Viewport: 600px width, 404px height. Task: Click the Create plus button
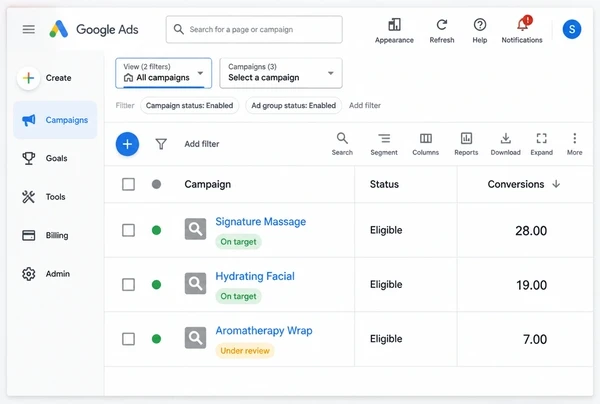29,78
